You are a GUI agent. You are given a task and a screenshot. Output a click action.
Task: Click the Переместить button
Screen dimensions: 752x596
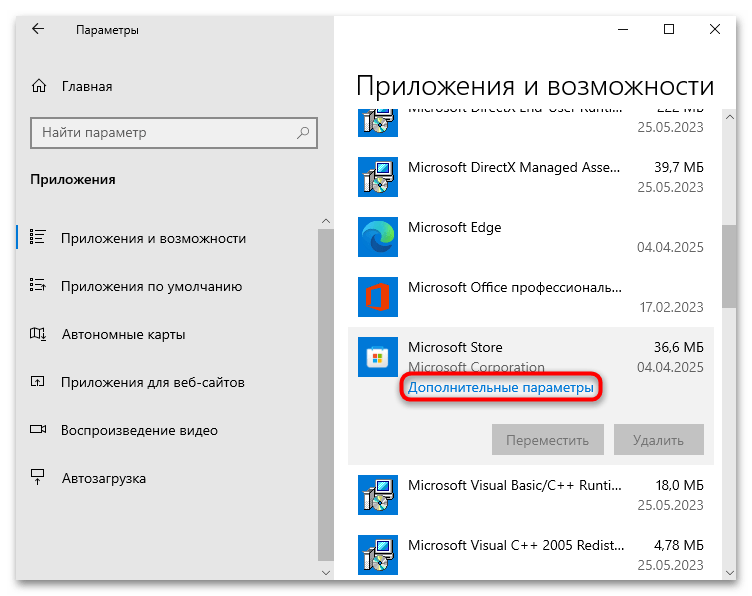point(548,440)
